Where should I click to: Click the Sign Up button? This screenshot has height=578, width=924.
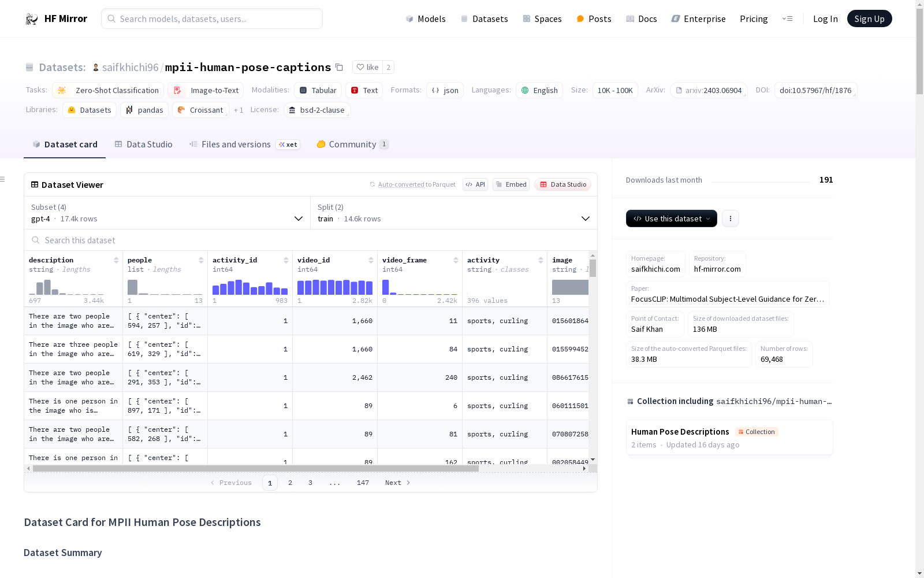point(869,18)
